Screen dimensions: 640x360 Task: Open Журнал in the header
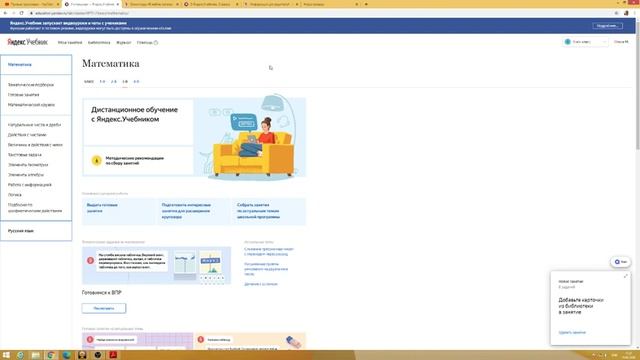(124, 42)
